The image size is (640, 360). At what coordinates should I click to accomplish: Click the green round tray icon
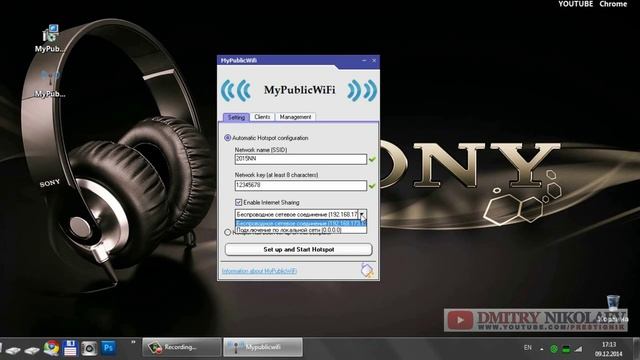click(x=554, y=349)
